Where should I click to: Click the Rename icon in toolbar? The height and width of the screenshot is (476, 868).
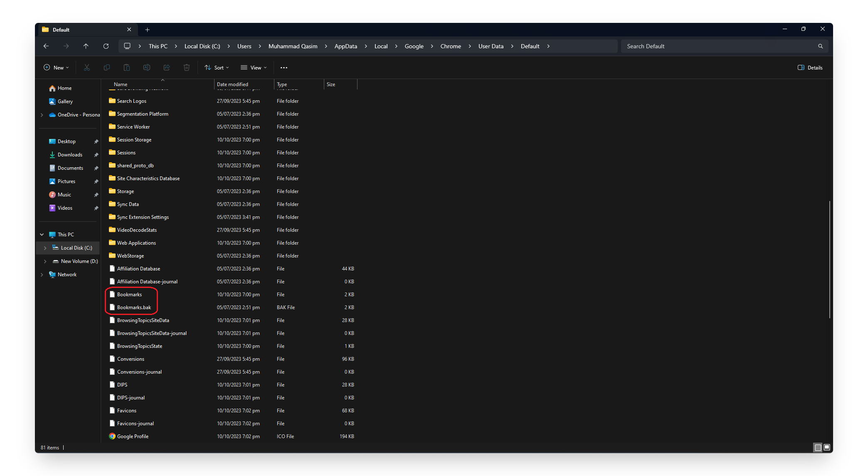pos(147,67)
